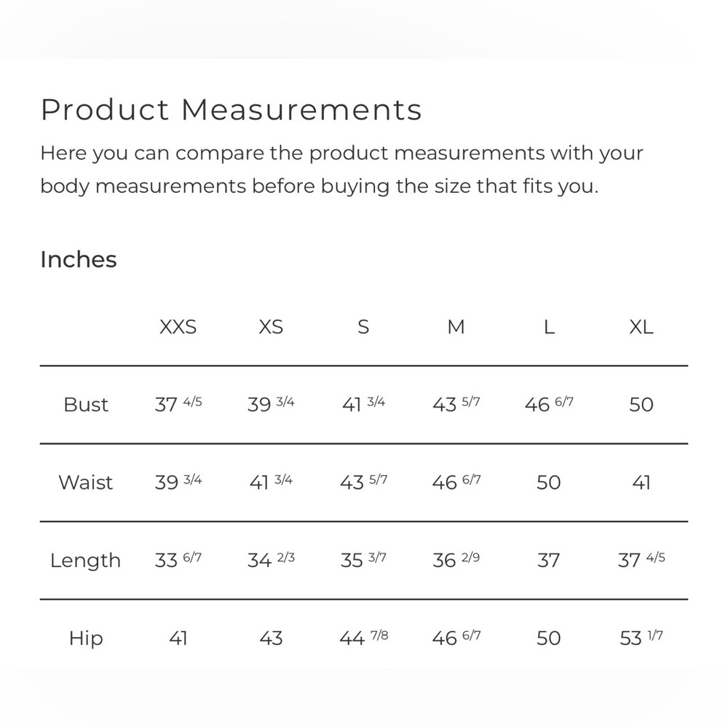
Task: Select the XS size column header
Action: (271, 328)
